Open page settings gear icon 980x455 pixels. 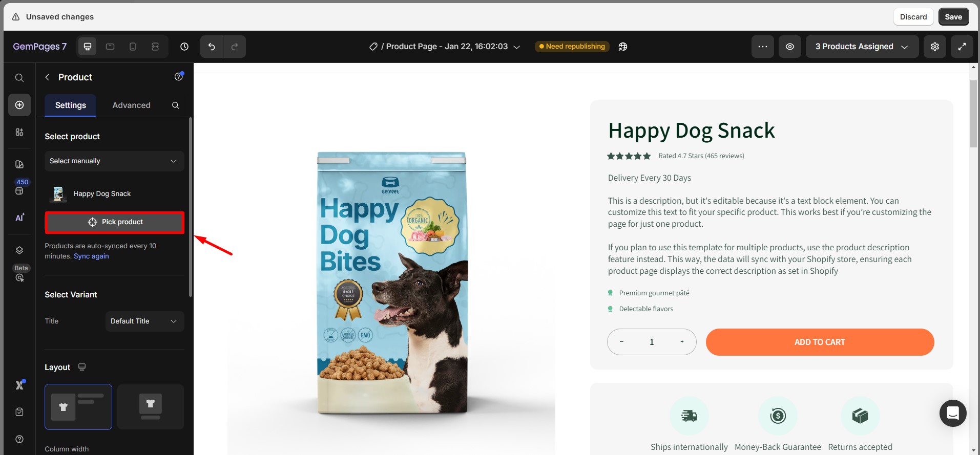coord(935,47)
